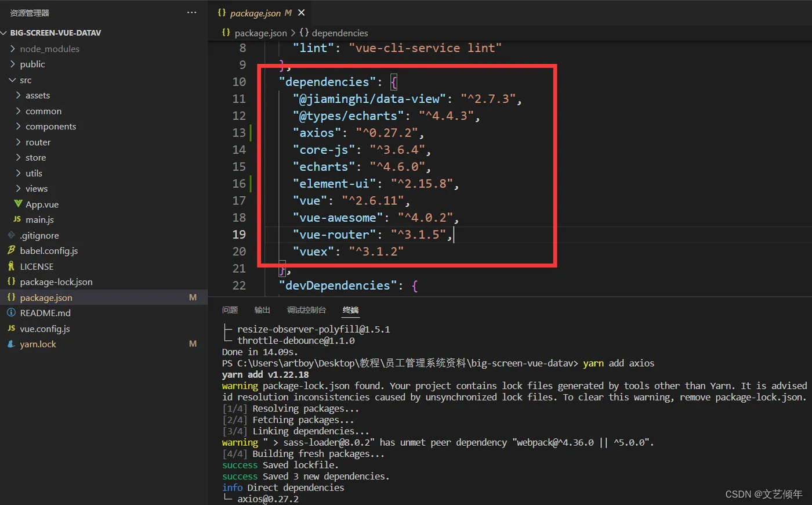Click "yarn add v1.22.18" terminal line

click(x=266, y=375)
